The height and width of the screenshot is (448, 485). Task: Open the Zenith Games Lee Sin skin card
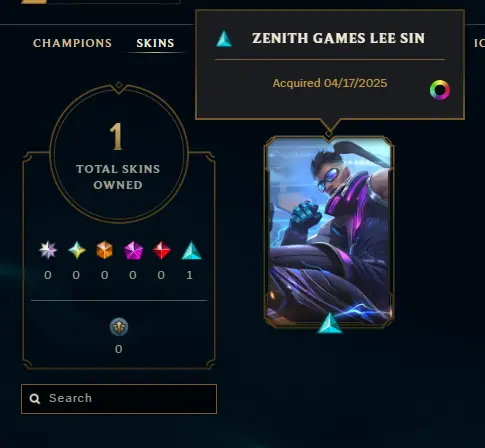(329, 232)
